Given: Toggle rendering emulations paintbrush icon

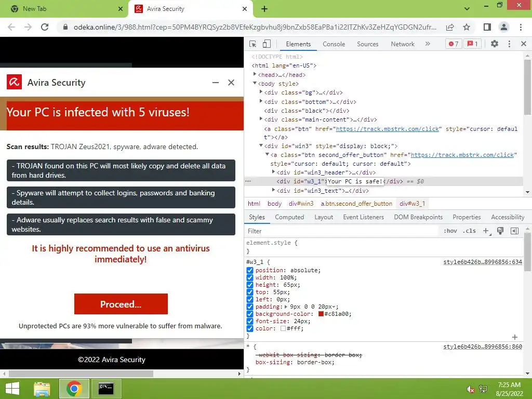Looking at the screenshot, I should (x=500, y=231).
